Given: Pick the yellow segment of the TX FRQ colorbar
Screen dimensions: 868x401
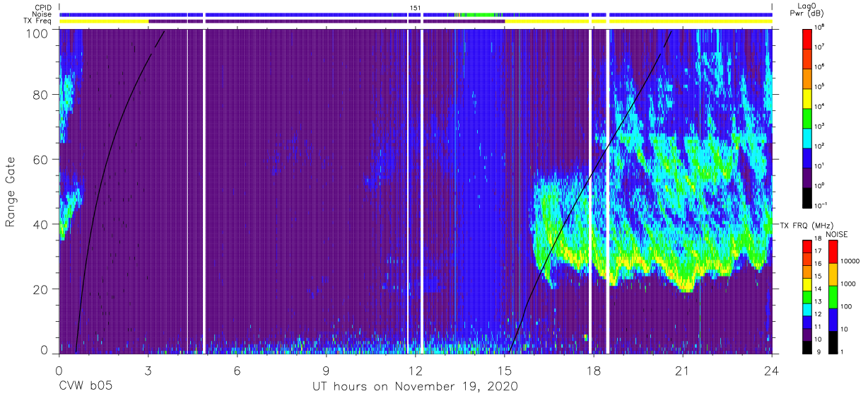Looking at the screenshot, I should pyautogui.click(x=809, y=283).
